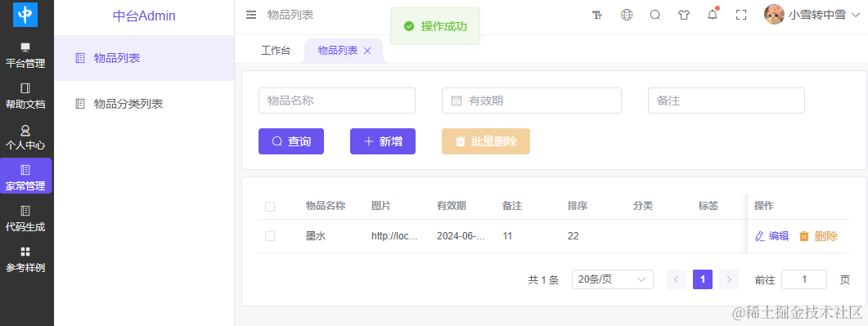This screenshot has width=868, height=326.
Task: Switch to the 工作台 tab
Action: click(x=275, y=51)
